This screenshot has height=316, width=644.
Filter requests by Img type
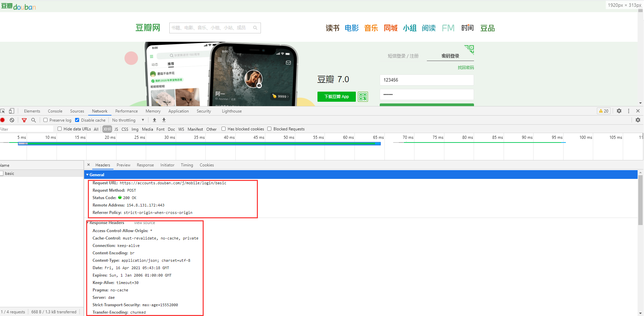135,129
